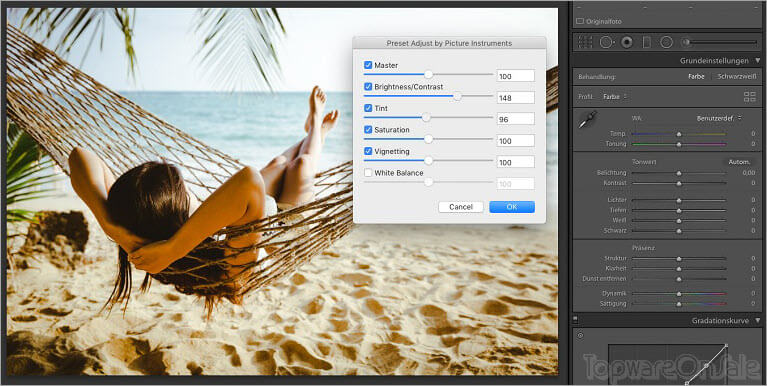The height and width of the screenshot is (386, 767).
Task: Select the crop overlay grid tool
Action: [x=585, y=42]
